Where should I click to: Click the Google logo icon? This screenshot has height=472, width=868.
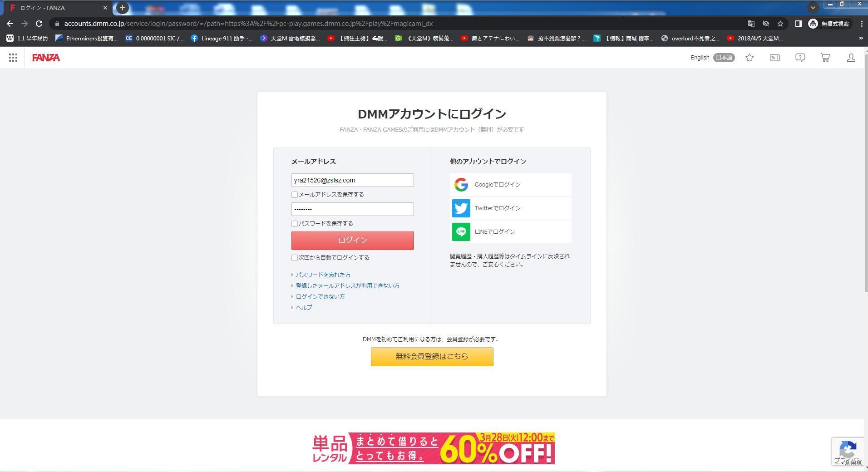461,185
